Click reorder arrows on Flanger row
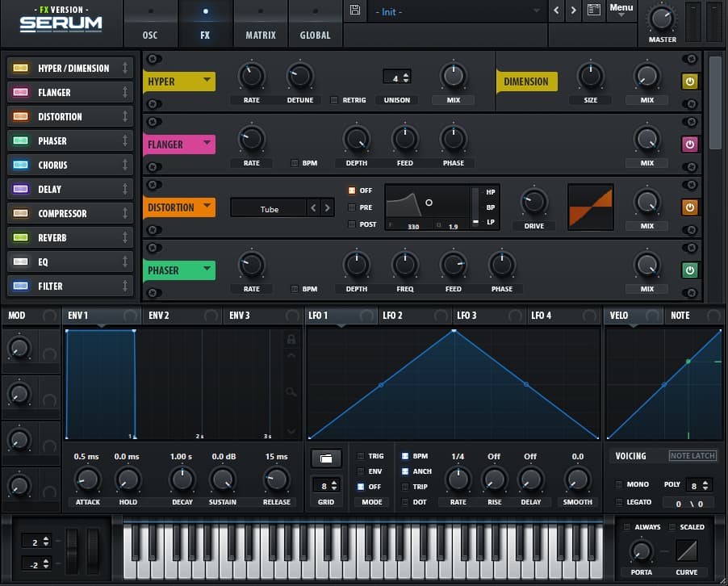This screenshot has height=586, width=728. click(125, 92)
